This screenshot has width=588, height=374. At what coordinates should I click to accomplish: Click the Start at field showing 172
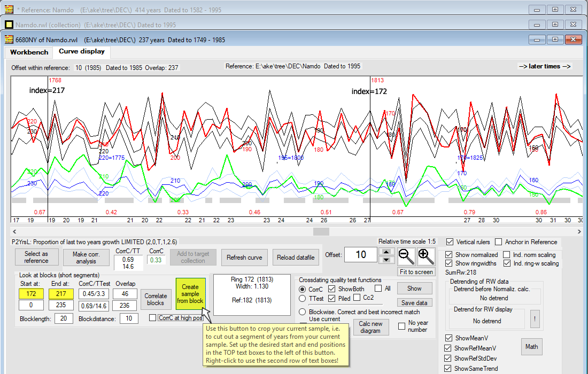click(31, 294)
